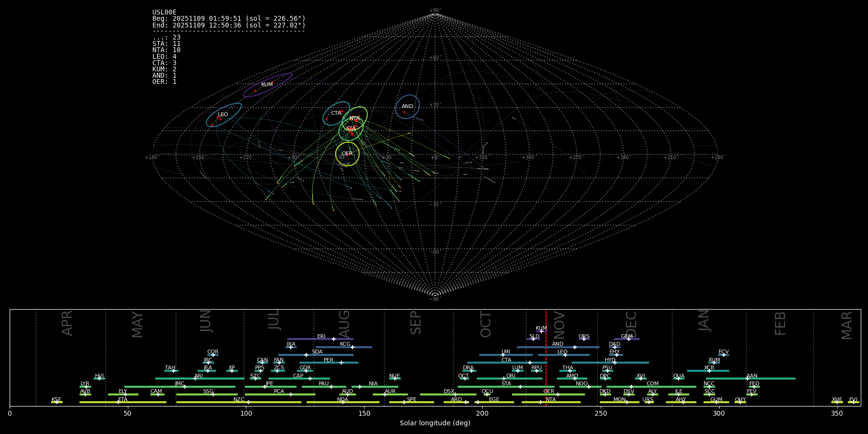The image size is (868, 434).
Task: Select the XHE shower label in the timeline
Action: coord(837,400)
